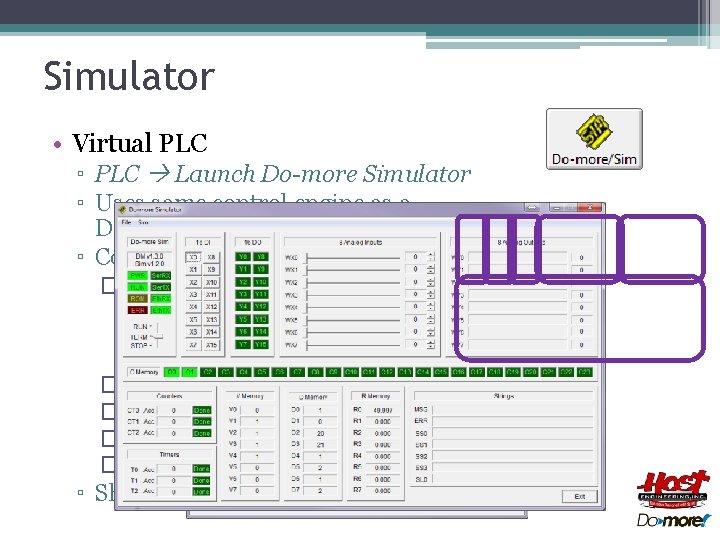Click the D7 memory value field
The height and width of the screenshot is (540, 720).
[320, 490]
